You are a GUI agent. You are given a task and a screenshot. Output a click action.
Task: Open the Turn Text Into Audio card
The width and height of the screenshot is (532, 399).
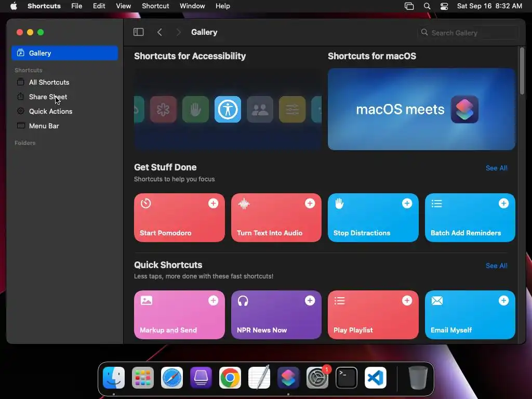click(x=276, y=218)
